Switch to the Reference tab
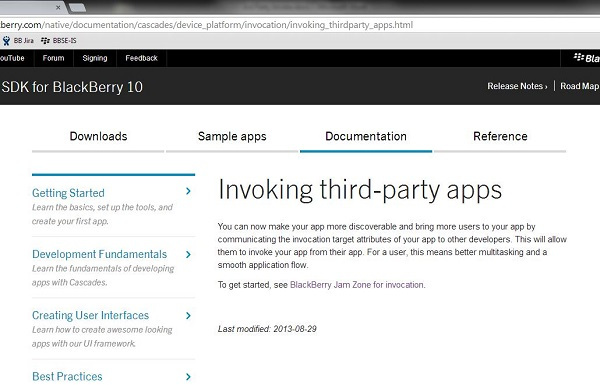The image size is (600, 385). pos(500,137)
